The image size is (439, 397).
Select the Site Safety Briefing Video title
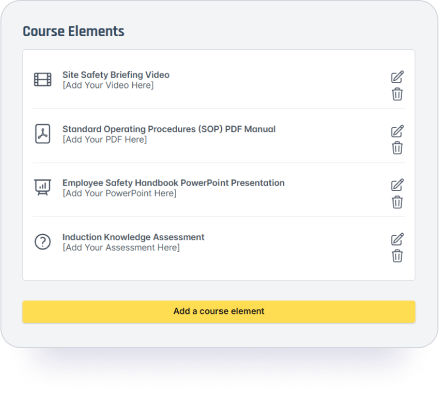click(x=116, y=75)
